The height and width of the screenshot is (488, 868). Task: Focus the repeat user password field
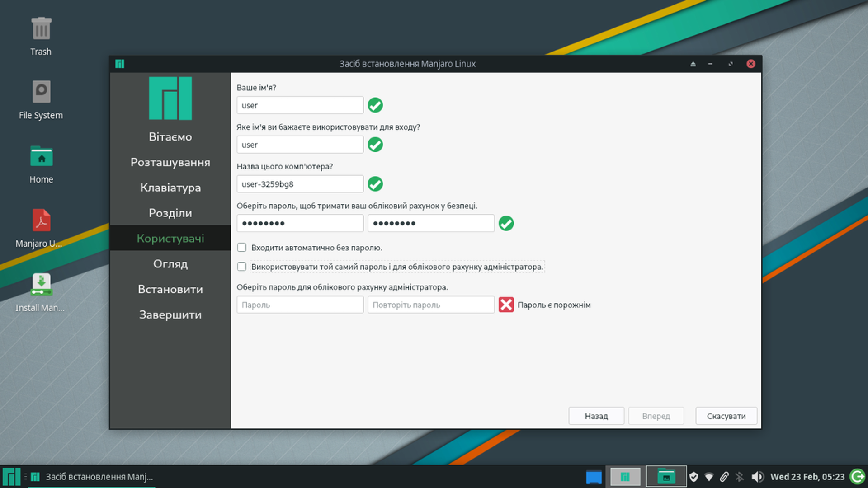[x=431, y=223]
